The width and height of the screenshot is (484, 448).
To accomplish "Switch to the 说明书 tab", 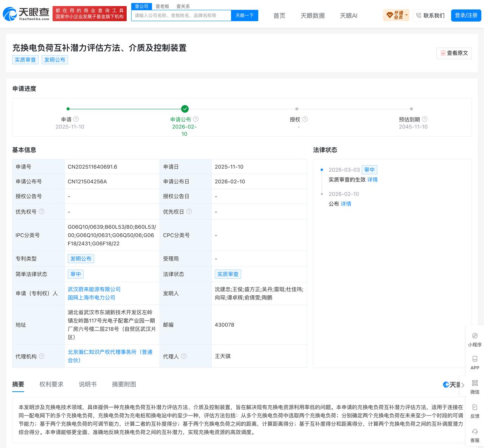I will point(88,384).
